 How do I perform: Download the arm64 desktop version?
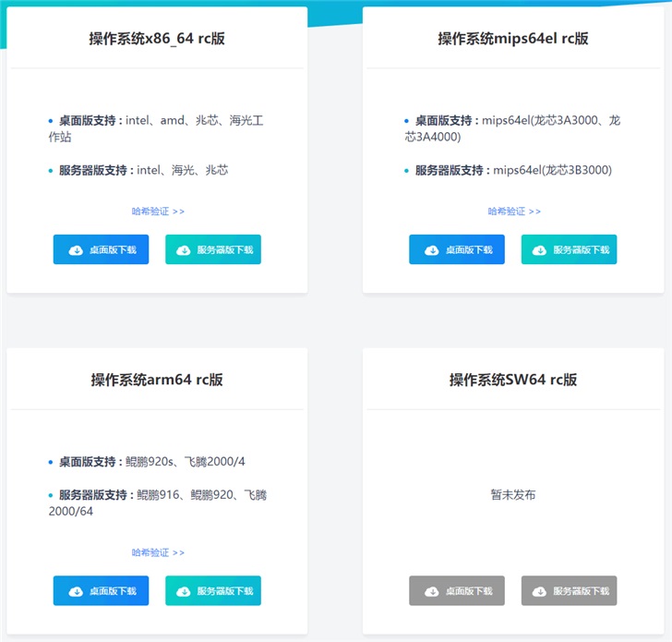click(101, 590)
